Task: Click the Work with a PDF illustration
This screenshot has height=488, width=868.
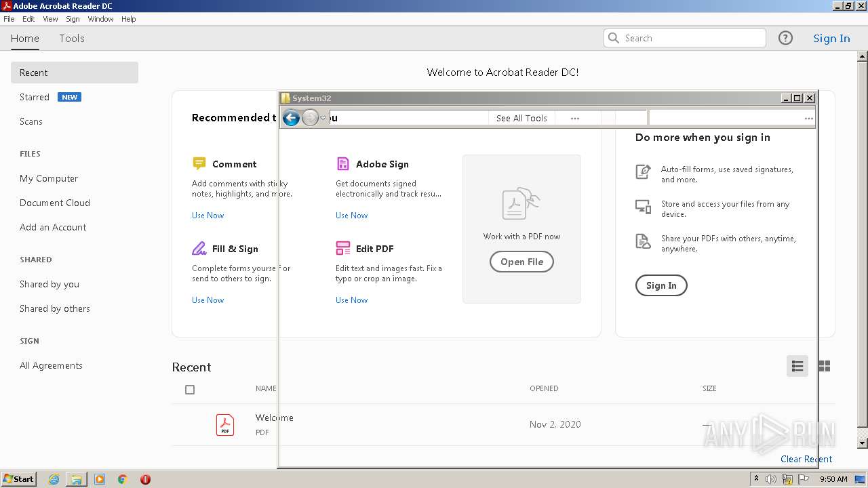Action: click(x=521, y=203)
